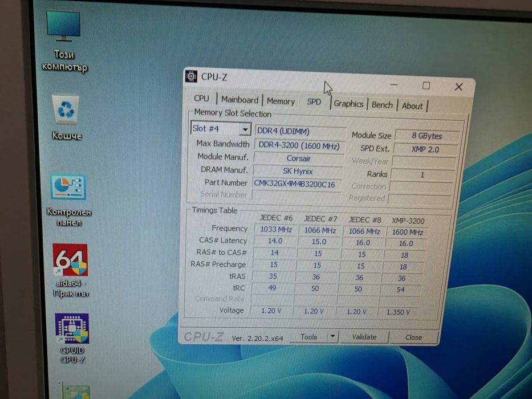
Task: Open the Кошче recycle bin icon
Action: tap(66, 117)
